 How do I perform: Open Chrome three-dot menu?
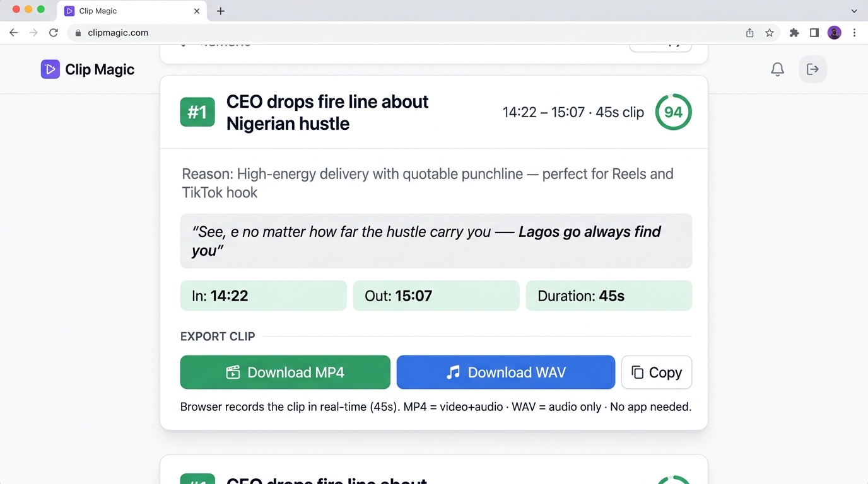[855, 33]
